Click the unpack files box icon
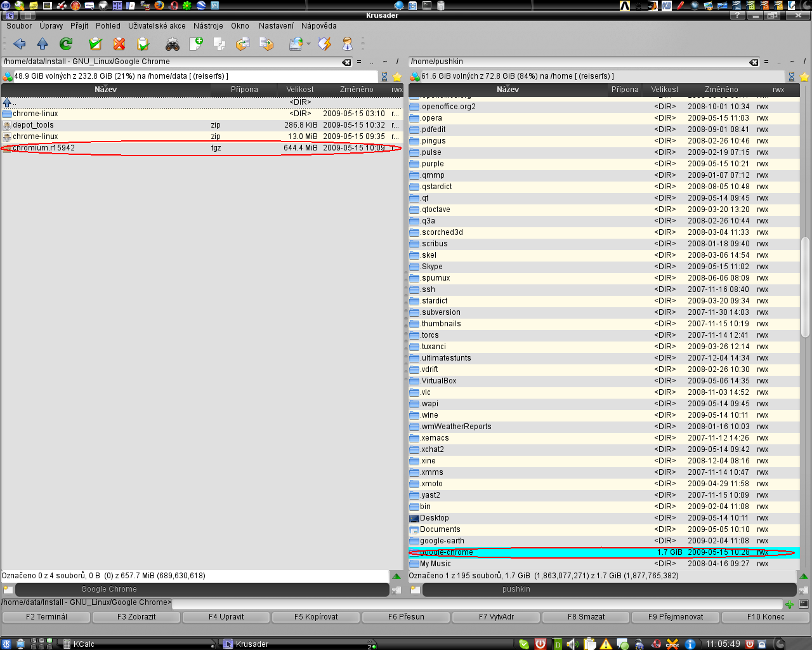The height and width of the screenshot is (650, 812). (266, 44)
